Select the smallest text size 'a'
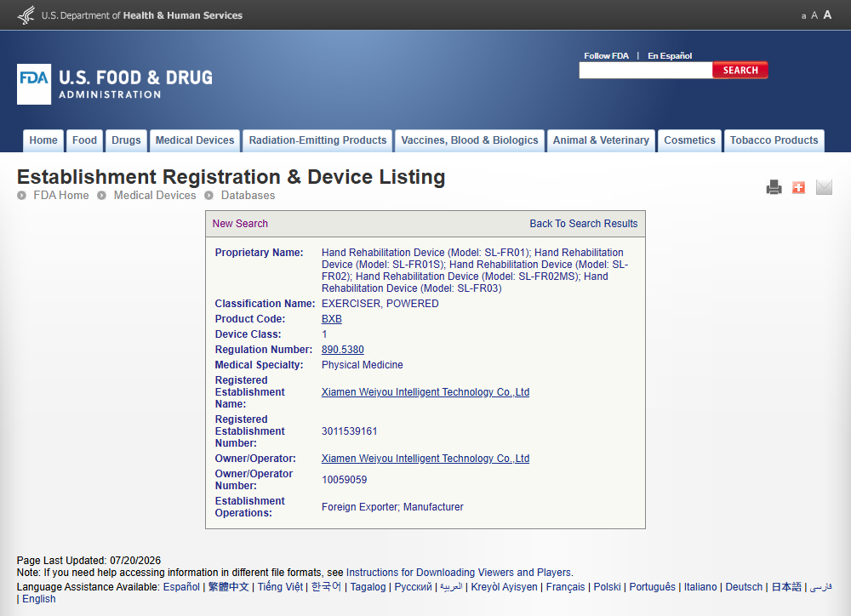 tap(804, 16)
